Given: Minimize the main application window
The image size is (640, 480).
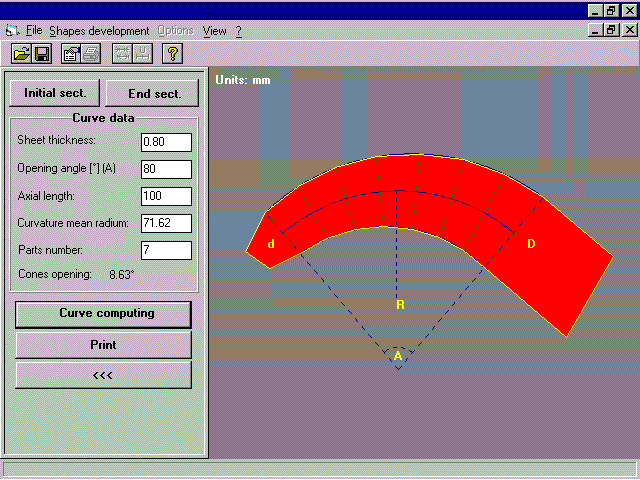Looking at the screenshot, I should coord(595,10).
